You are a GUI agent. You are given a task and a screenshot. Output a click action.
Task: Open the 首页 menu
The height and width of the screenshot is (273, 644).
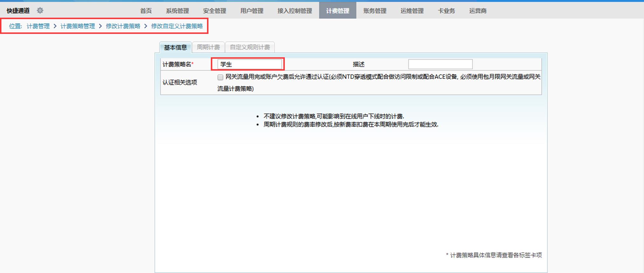[x=146, y=11]
